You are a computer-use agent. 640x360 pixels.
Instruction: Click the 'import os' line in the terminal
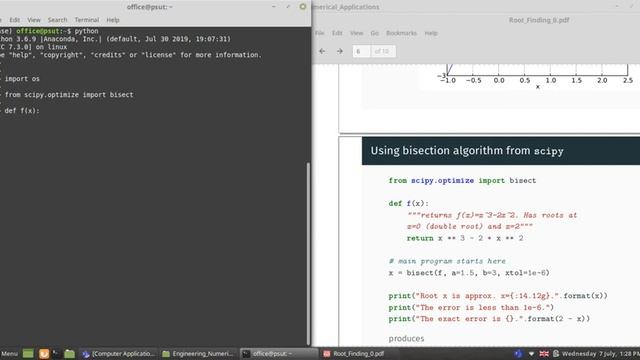point(22,79)
